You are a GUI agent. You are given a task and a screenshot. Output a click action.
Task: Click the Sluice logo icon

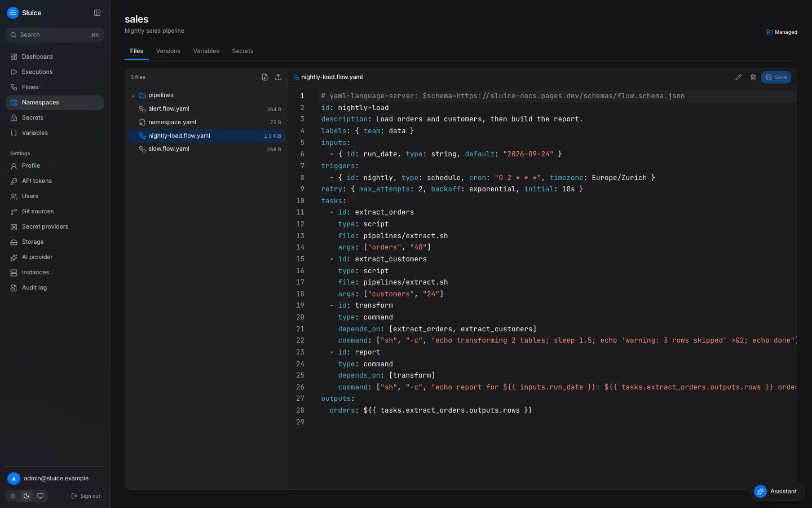pyautogui.click(x=13, y=12)
